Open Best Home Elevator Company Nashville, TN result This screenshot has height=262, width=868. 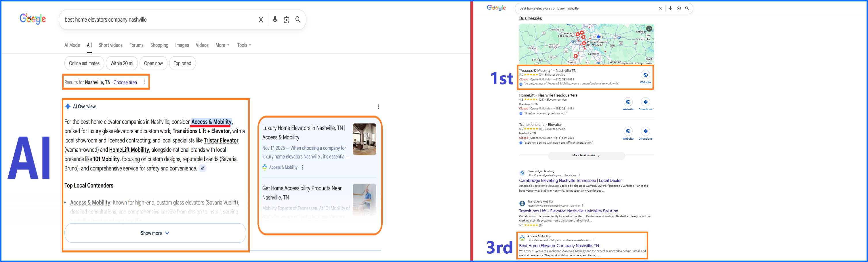[559, 246]
